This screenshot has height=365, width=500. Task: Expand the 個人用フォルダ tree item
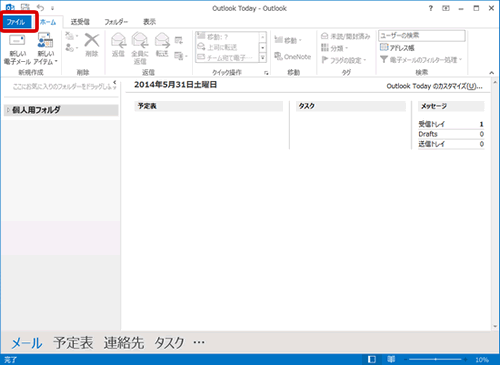[x=8, y=110]
